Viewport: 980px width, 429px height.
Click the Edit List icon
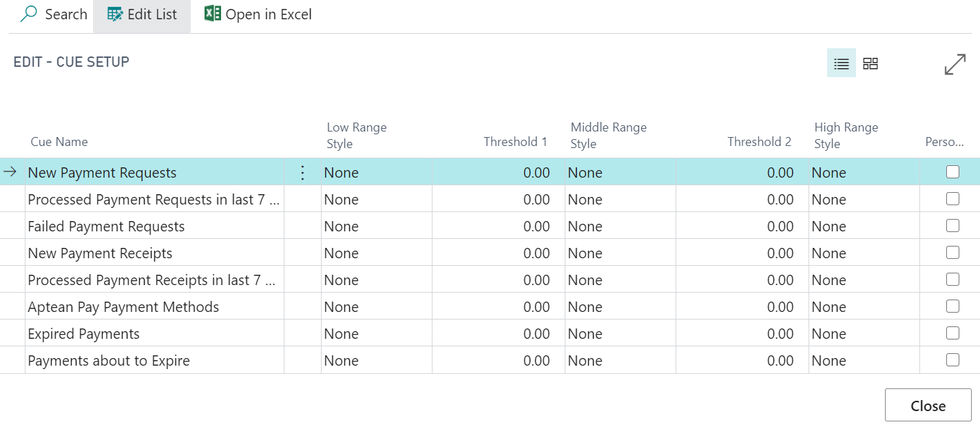(115, 14)
